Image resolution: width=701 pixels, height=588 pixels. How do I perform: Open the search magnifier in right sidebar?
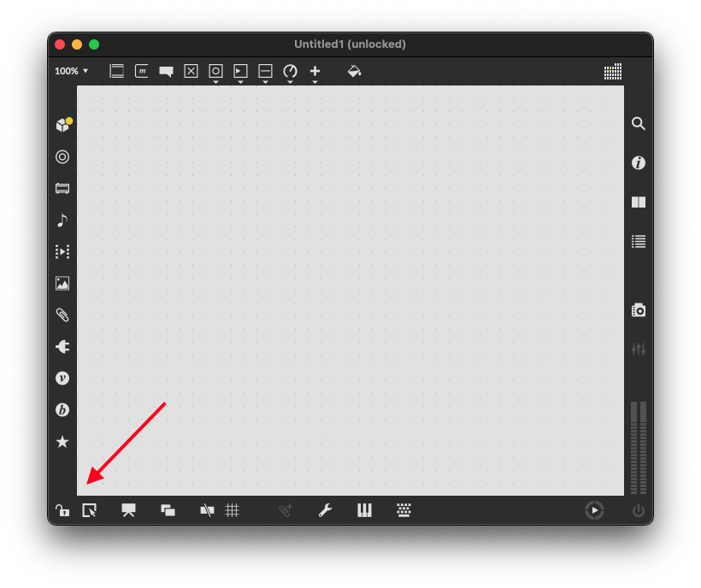(x=639, y=123)
